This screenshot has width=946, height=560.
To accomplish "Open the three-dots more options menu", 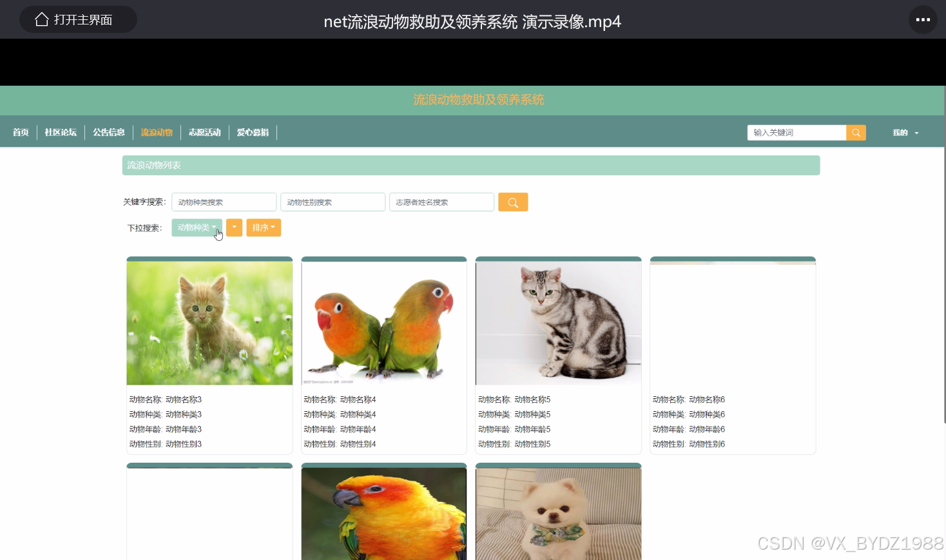I will point(923,19).
